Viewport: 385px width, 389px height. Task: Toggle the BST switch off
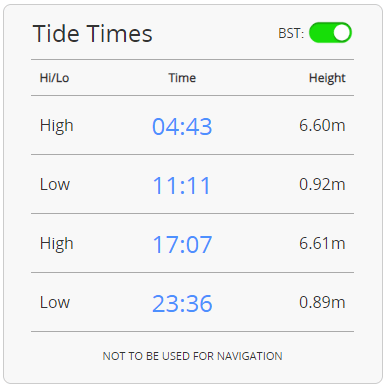click(x=330, y=33)
